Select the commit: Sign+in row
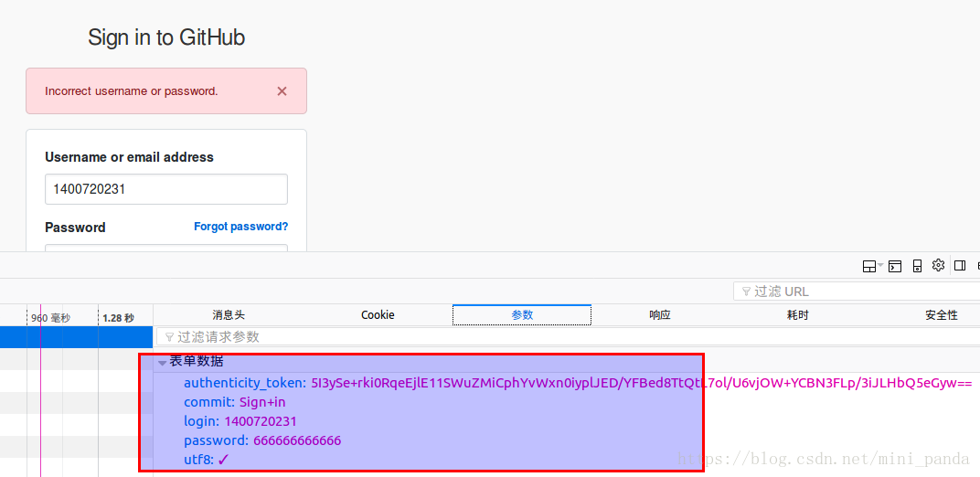The height and width of the screenshot is (477, 980). 234,402
